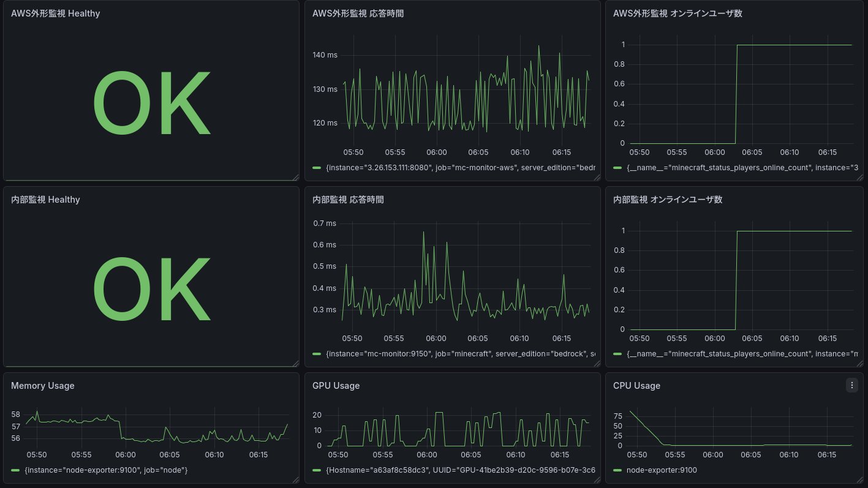Image resolution: width=868 pixels, height=488 pixels.
Task: Click the 06:15 time label in 内部監視 応答時間 chart
Action: pos(560,338)
